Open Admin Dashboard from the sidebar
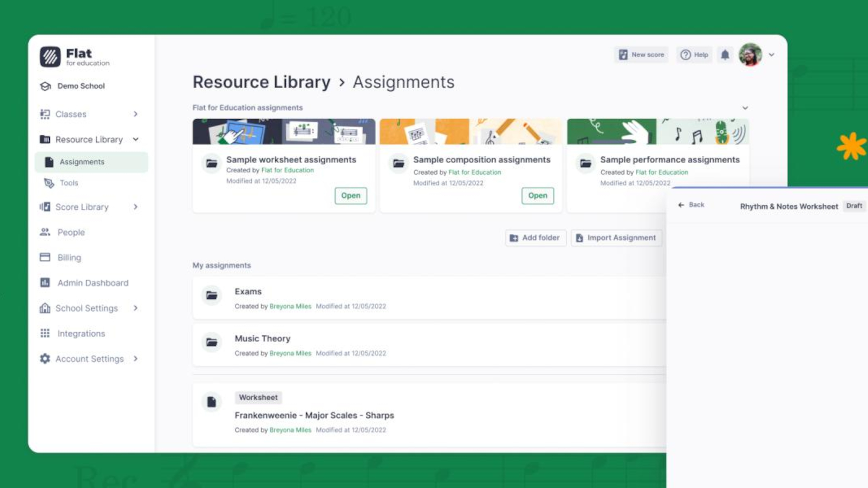868x488 pixels. click(93, 283)
